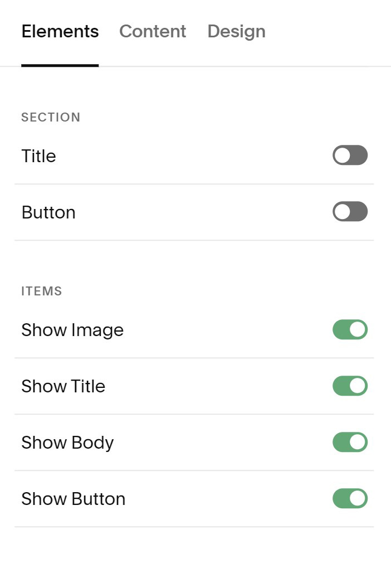391x588 pixels.
Task: Click the Show Title label text
Action: coord(63,386)
